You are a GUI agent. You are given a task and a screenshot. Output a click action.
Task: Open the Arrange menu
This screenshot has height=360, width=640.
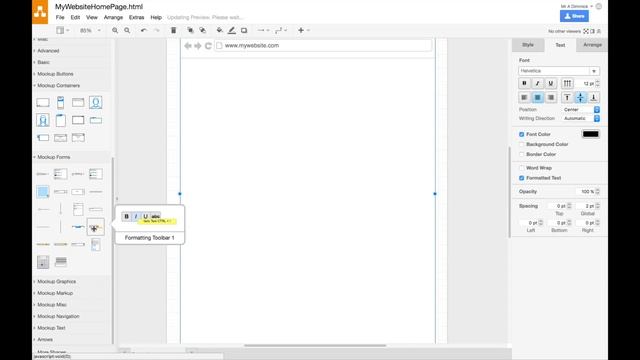coord(113,18)
